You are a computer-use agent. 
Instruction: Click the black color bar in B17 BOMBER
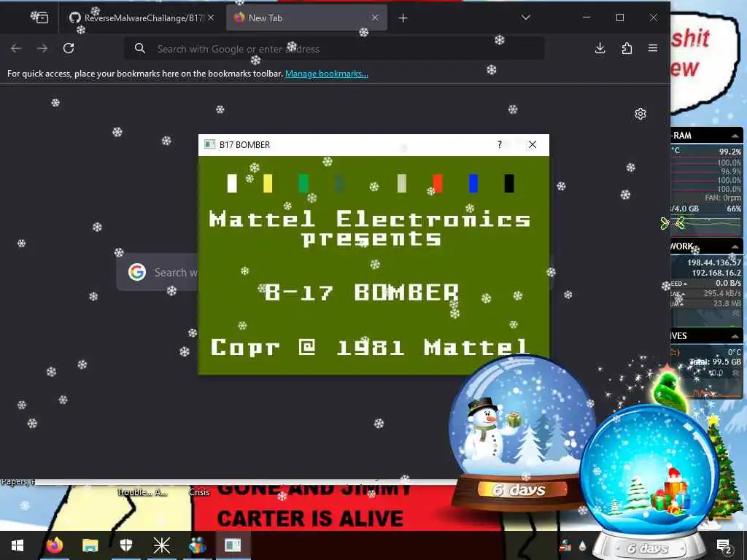tap(508, 183)
